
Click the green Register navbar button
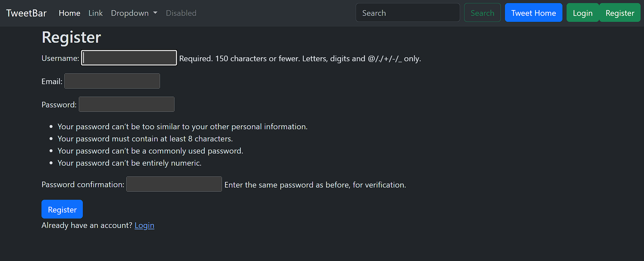[620, 12]
